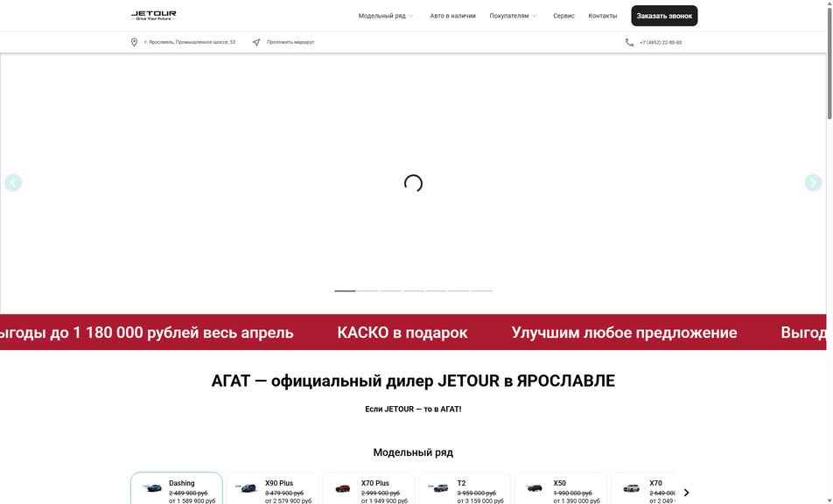Select the last slide indicator of the banner
The width and height of the screenshot is (833, 504).
[x=482, y=290]
